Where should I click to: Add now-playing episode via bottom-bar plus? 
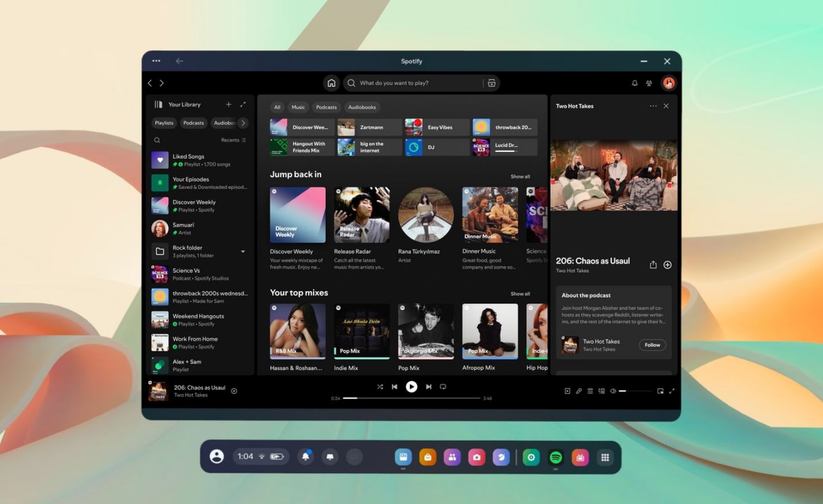pyautogui.click(x=234, y=391)
